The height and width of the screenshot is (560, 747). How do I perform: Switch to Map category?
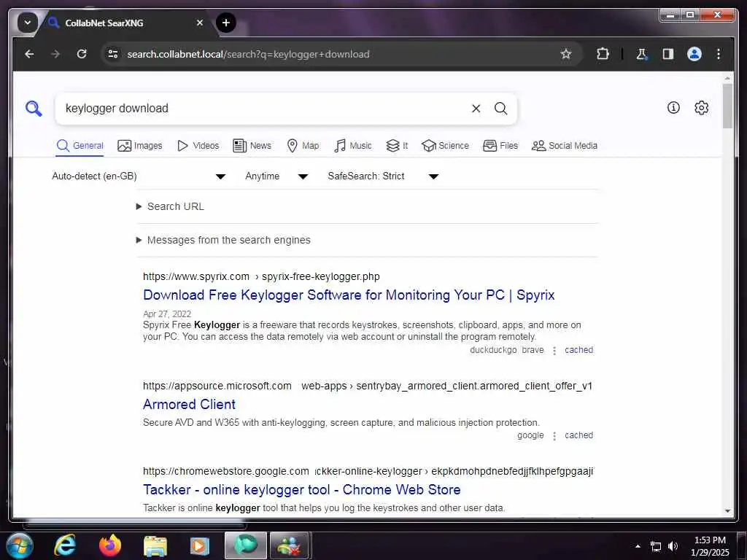point(303,145)
